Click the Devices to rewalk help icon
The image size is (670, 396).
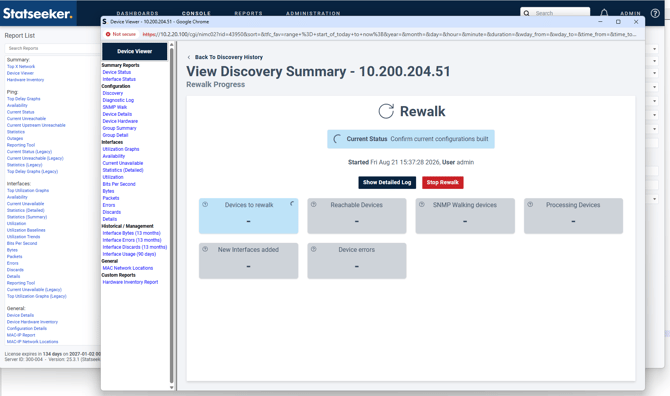click(x=205, y=205)
